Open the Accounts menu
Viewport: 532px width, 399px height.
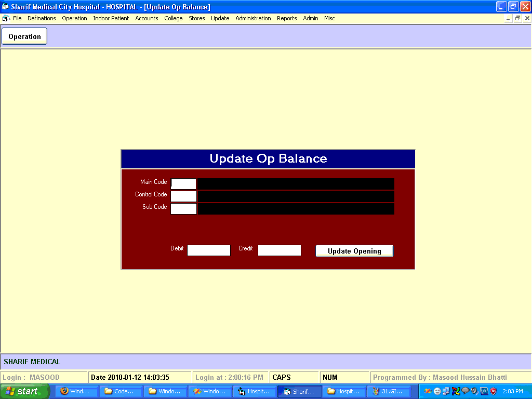147,18
